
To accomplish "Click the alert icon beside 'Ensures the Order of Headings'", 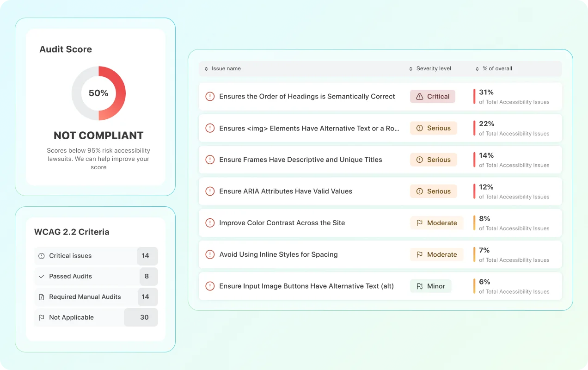I will pos(210,97).
